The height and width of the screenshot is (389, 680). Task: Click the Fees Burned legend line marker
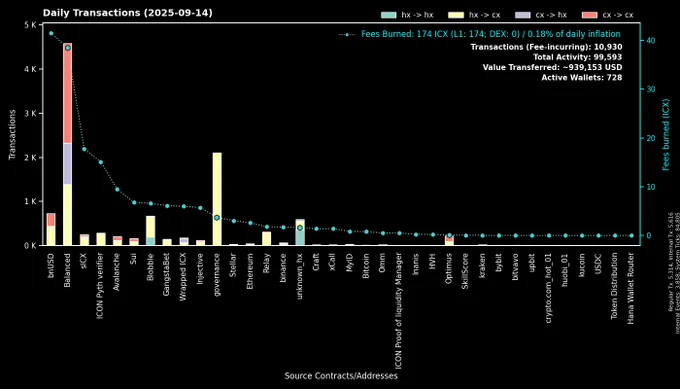pyautogui.click(x=347, y=34)
